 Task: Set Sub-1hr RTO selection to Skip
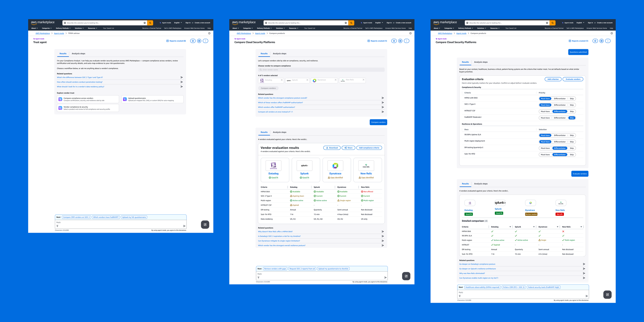pos(572,155)
